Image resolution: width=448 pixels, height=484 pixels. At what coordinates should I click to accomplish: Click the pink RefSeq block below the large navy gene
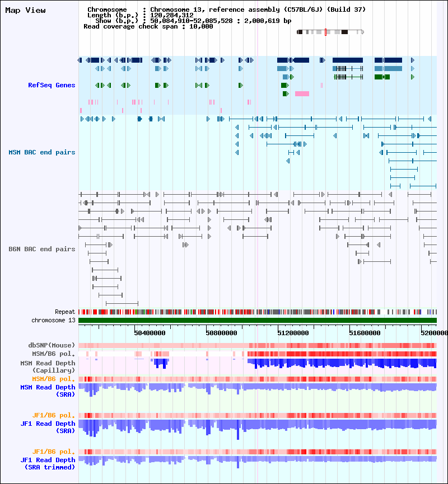coord(302,93)
